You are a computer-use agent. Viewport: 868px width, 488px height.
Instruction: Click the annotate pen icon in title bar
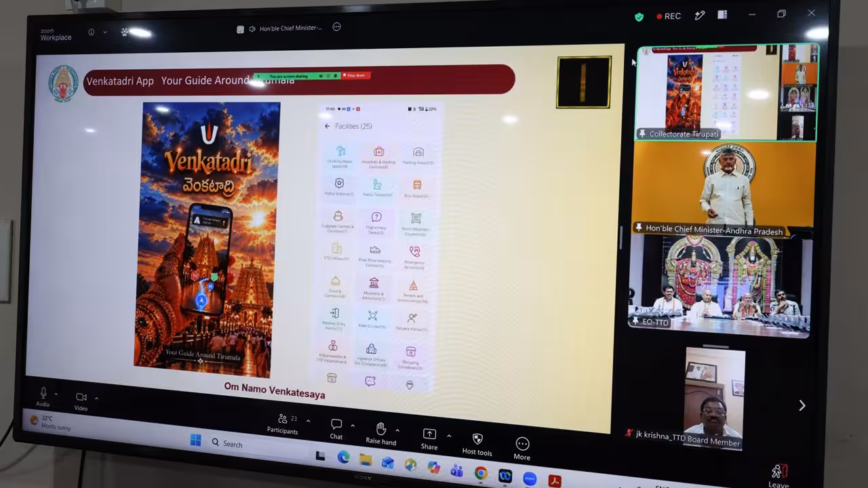700,16
